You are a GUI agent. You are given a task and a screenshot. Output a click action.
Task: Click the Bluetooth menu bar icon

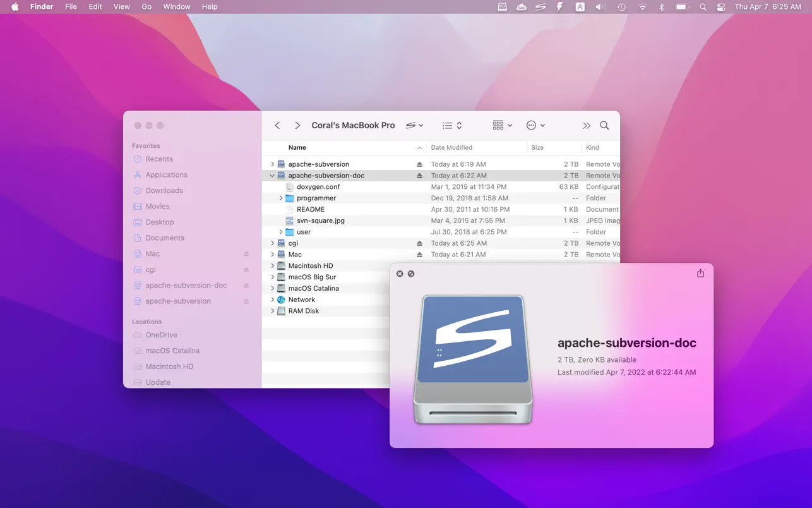pos(662,7)
